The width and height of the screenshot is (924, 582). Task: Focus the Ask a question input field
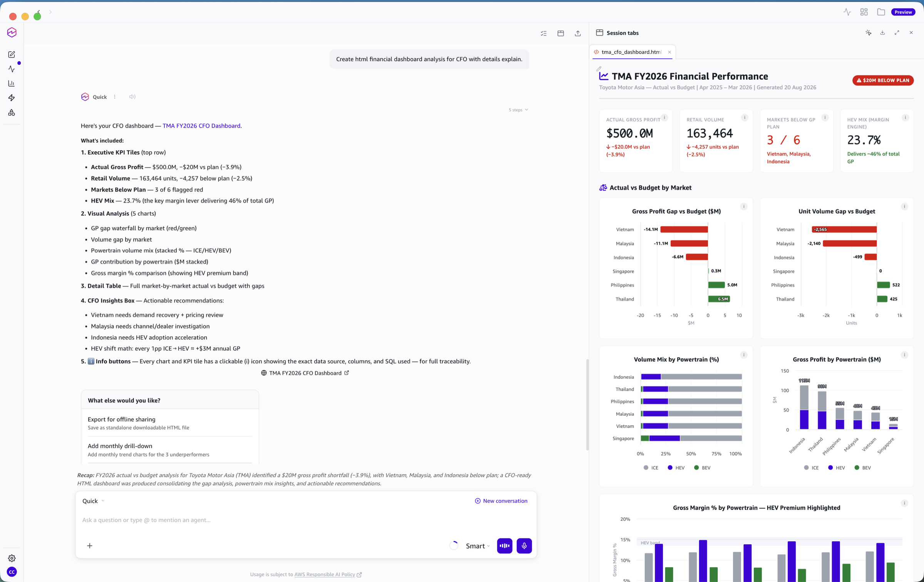[306, 520]
